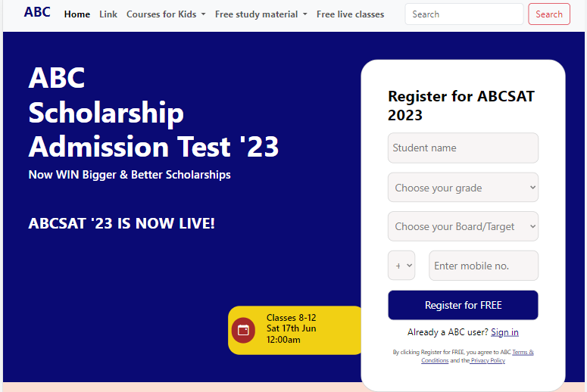The width and height of the screenshot is (587, 392).
Task: Go to the Home menu item
Action: tap(77, 14)
